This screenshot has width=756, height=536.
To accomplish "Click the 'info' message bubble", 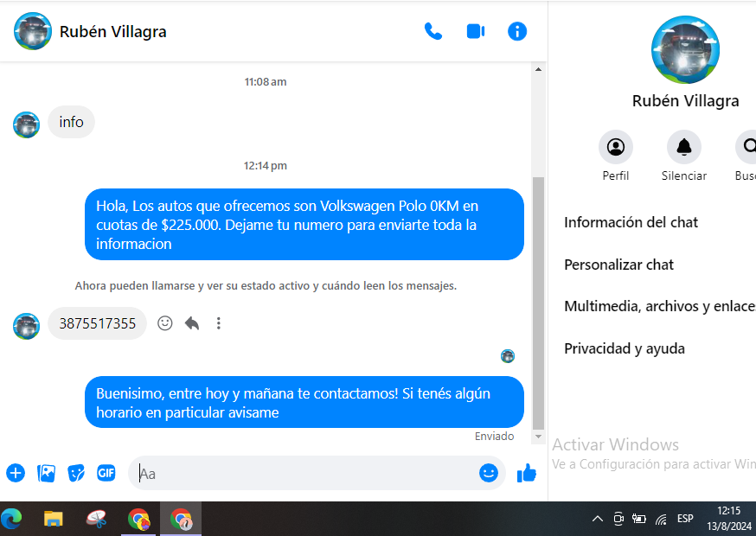I will click(x=71, y=122).
